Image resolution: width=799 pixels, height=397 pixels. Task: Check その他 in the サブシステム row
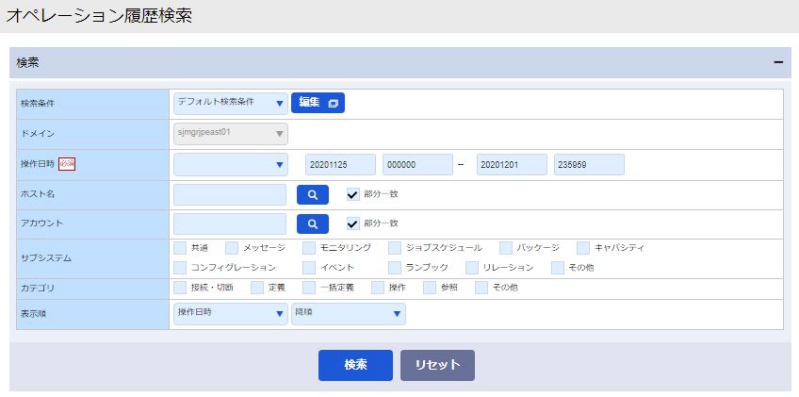pyautogui.click(x=558, y=268)
